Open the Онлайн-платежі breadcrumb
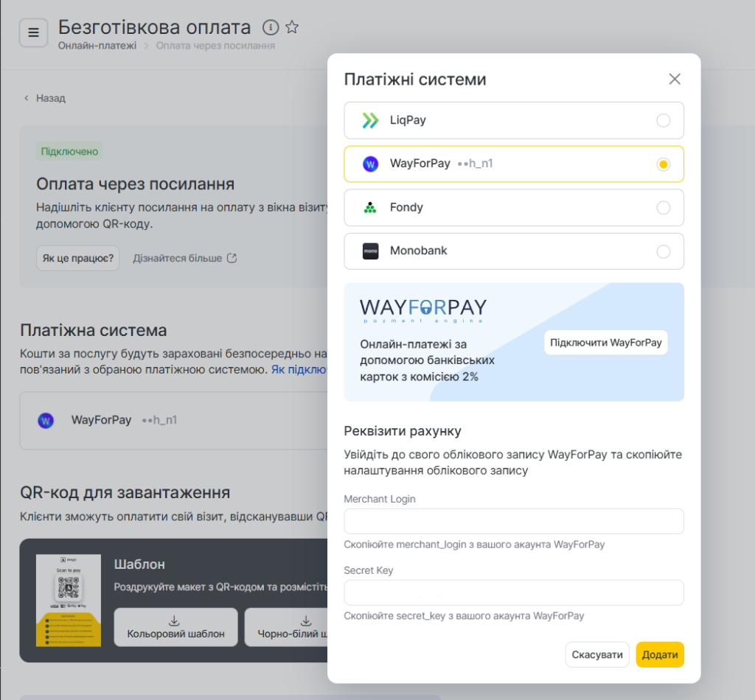 coord(97,46)
